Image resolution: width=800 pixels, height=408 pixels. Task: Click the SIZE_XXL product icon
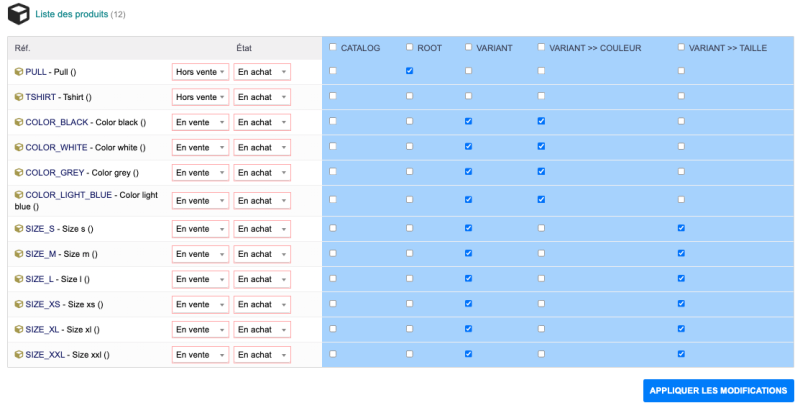(19, 354)
